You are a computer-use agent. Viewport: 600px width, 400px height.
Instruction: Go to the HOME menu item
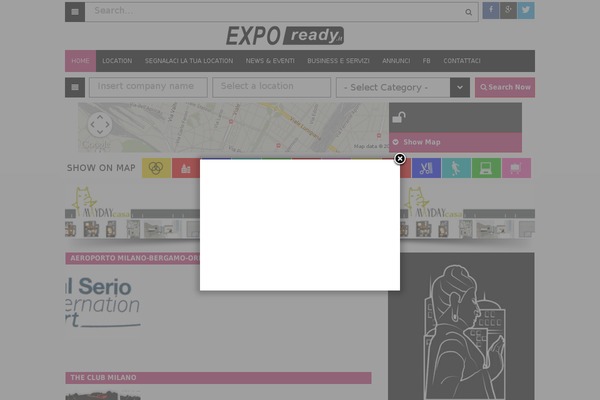click(x=80, y=61)
